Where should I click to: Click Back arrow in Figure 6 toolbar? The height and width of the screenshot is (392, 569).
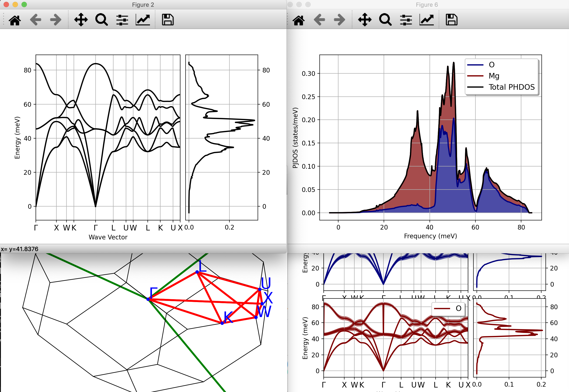click(x=319, y=20)
